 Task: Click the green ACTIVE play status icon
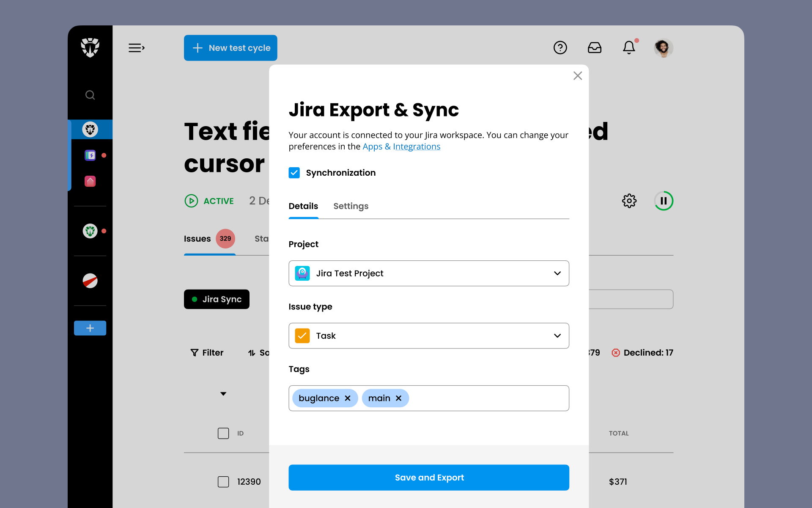(x=191, y=201)
